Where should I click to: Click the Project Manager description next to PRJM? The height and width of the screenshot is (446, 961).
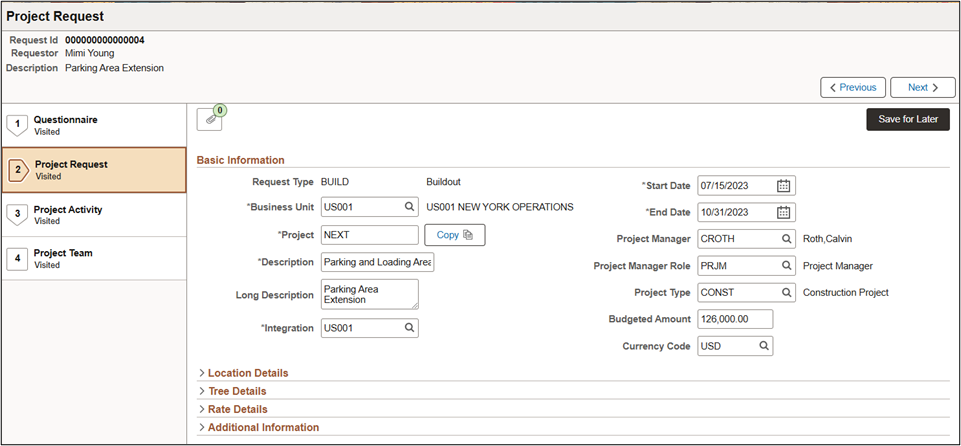(838, 266)
